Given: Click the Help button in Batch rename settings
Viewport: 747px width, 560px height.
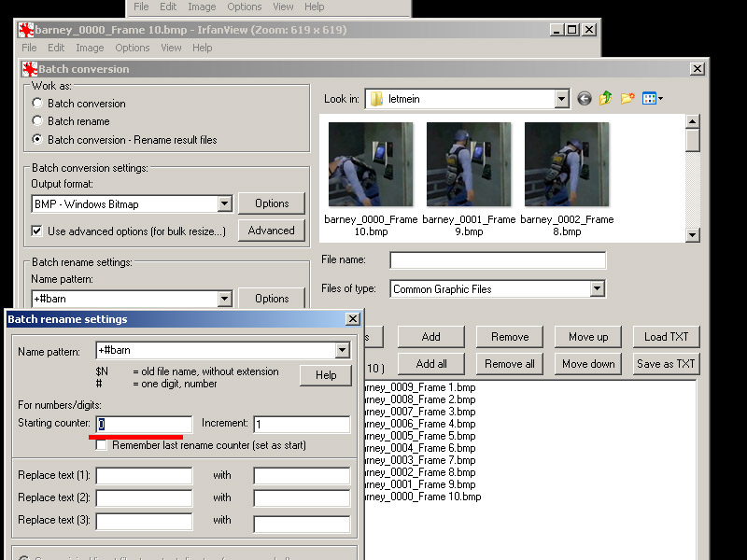Looking at the screenshot, I should point(326,375).
